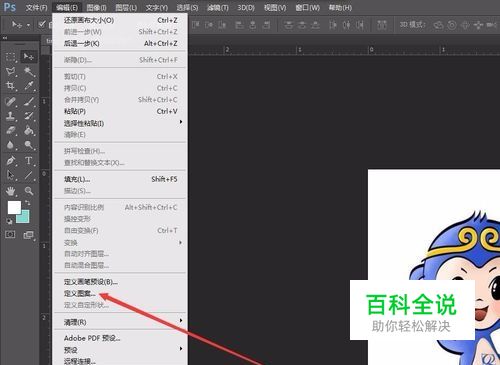Select the Paint Bucket tool

pos(29,130)
